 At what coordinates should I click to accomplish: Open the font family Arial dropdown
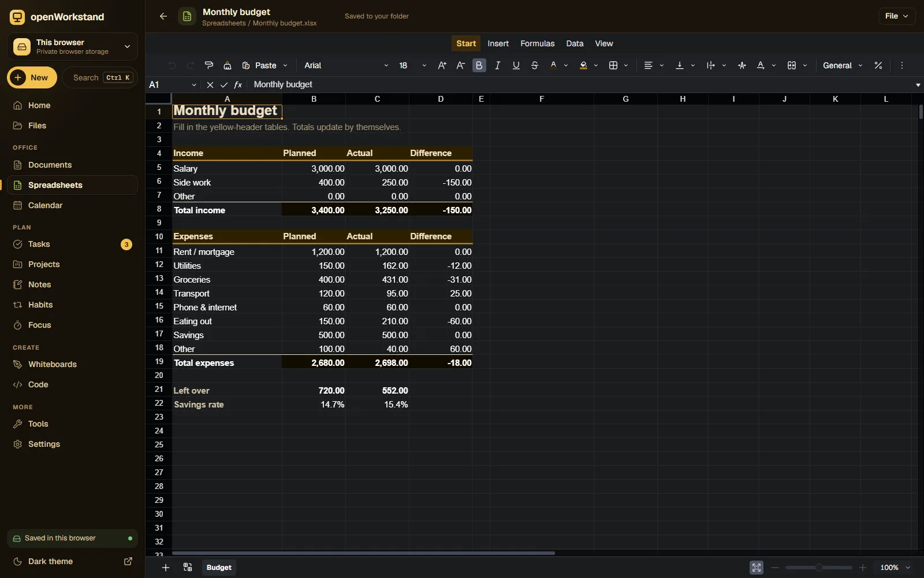(346, 65)
